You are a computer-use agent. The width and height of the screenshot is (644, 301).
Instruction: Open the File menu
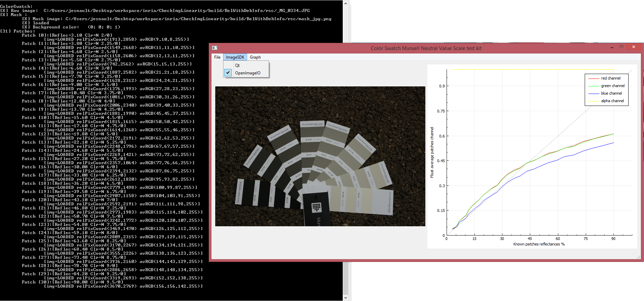(217, 57)
